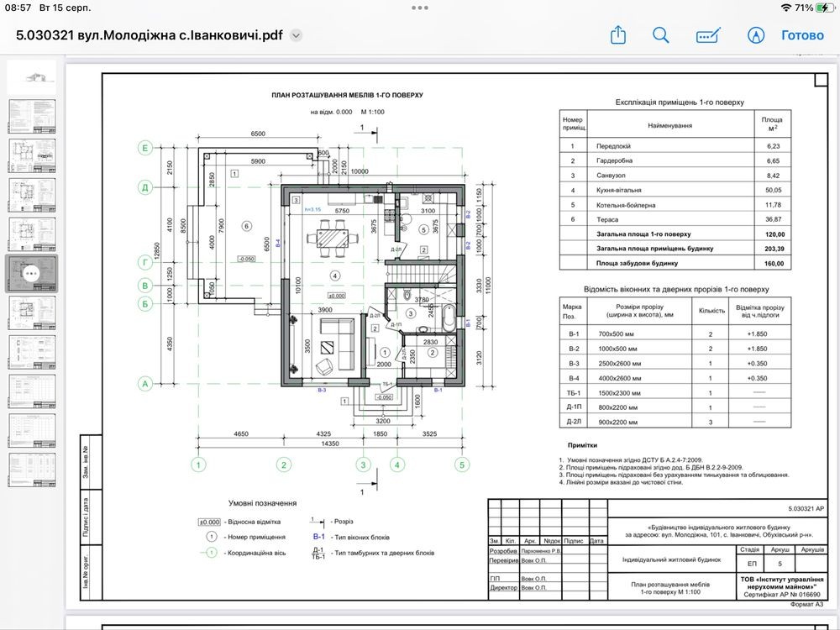Tap the opening size 2500x2600 мм
Image resolution: width=840 pixels, height=630 pixels.
[x=619, y=363]
